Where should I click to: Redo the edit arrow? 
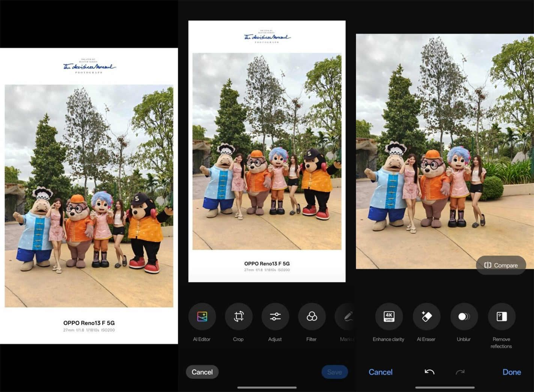[x=460, y=372]
